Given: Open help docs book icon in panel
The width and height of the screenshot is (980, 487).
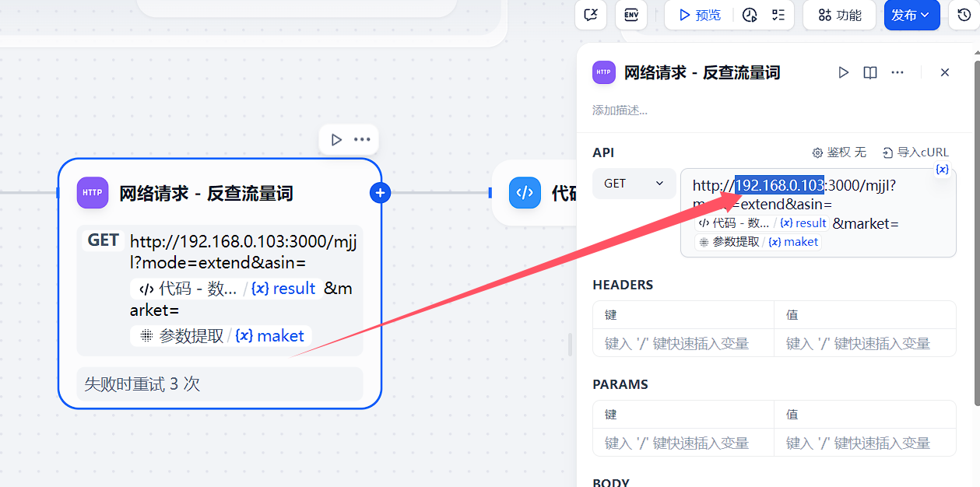Looking at the screenshot, I should [870, 72].
